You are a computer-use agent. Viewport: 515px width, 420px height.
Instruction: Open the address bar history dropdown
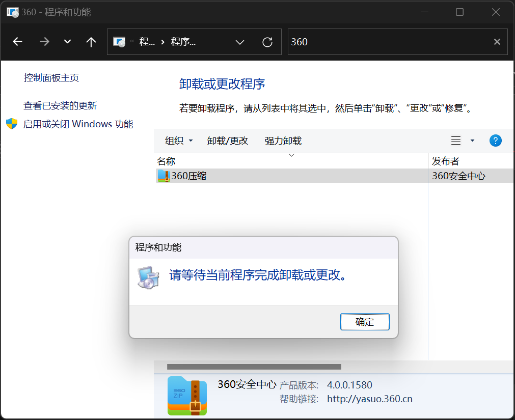pos(240,42)
